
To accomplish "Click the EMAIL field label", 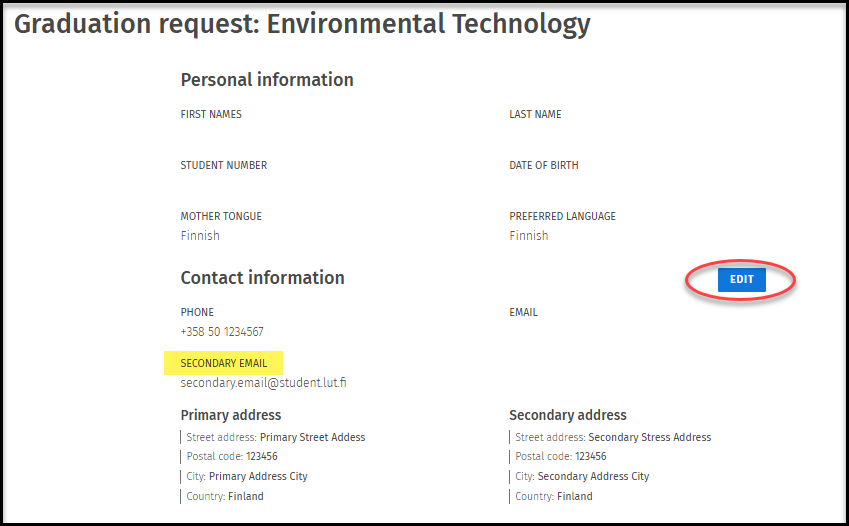I will point(523,312).
